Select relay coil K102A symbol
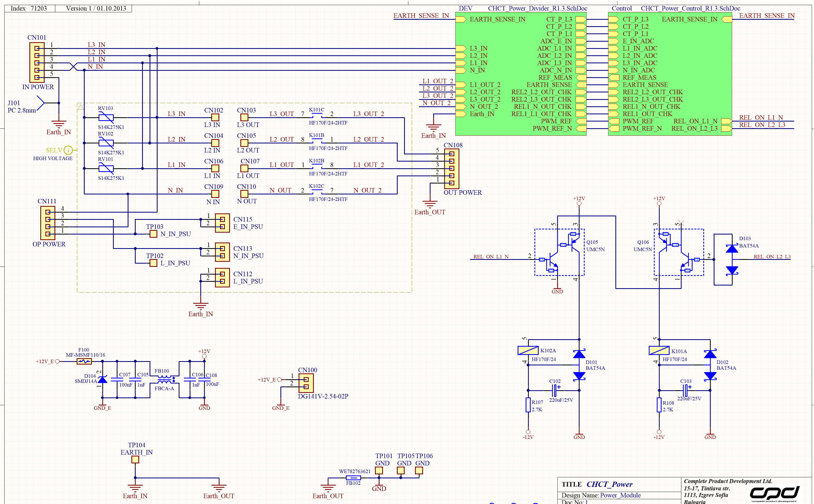The image size is (814, 504). [x=528, y=351]
